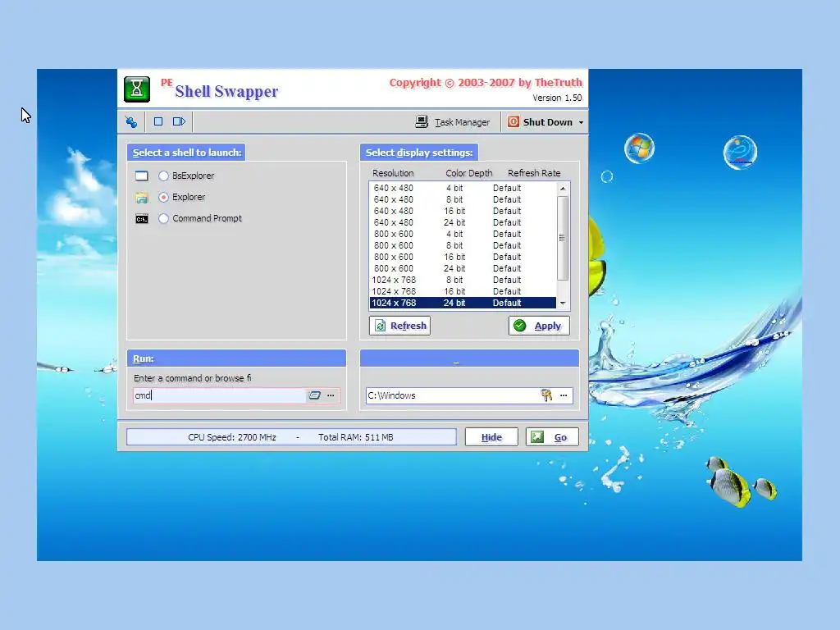Image resolution: width=840 pixels, height=630 pixels.
Task: Click the green hourglass Shell Swapper logo
Action: point(137,89)
